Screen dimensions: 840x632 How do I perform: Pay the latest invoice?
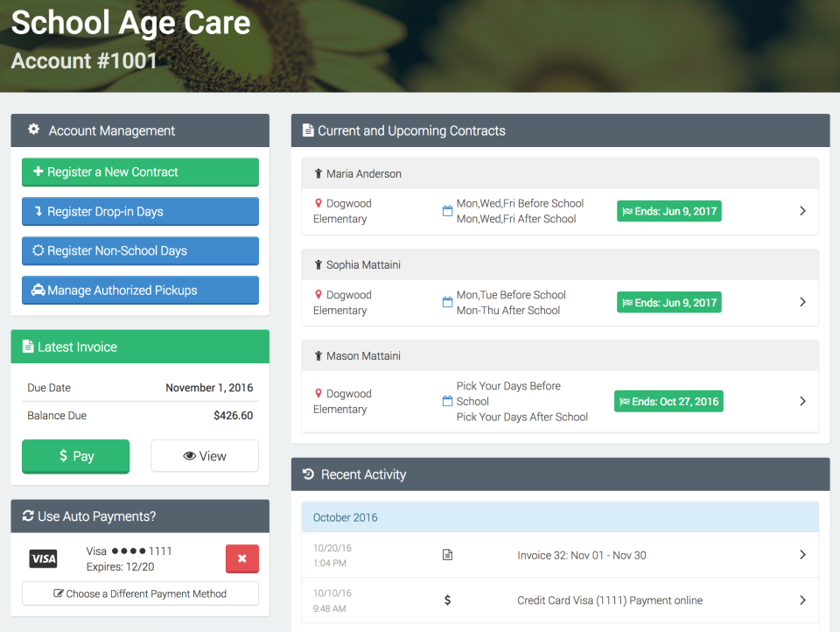pos(75,456)
